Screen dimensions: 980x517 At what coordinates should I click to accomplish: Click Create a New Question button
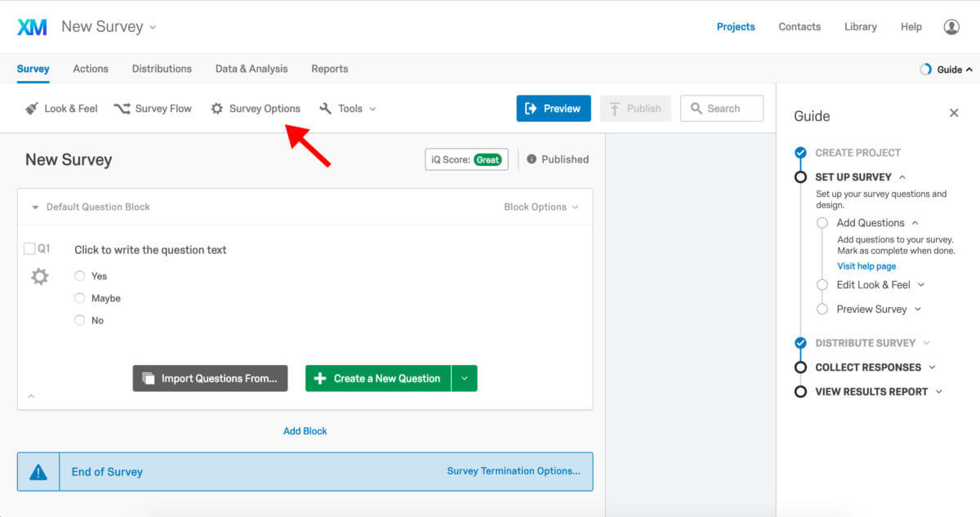378,378
